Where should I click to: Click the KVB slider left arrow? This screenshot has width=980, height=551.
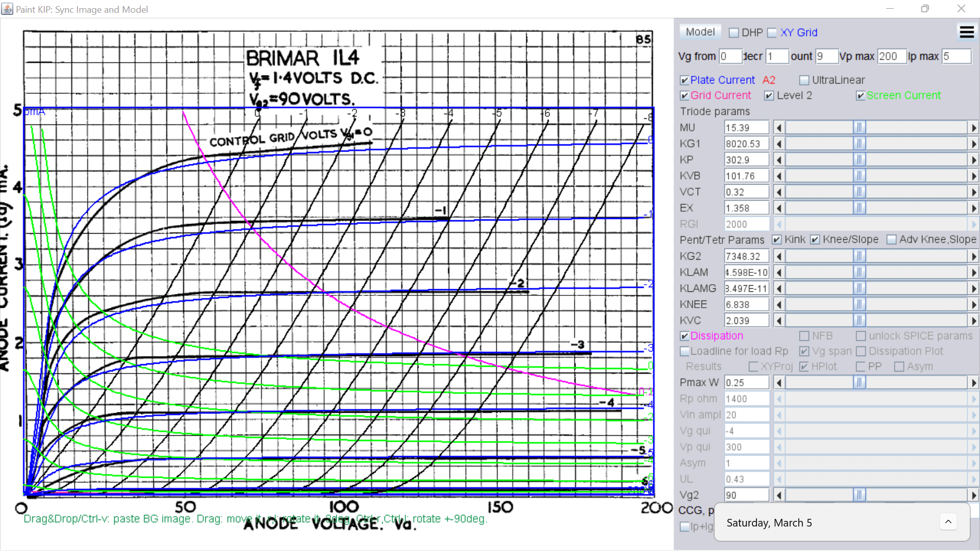[779, 176]
